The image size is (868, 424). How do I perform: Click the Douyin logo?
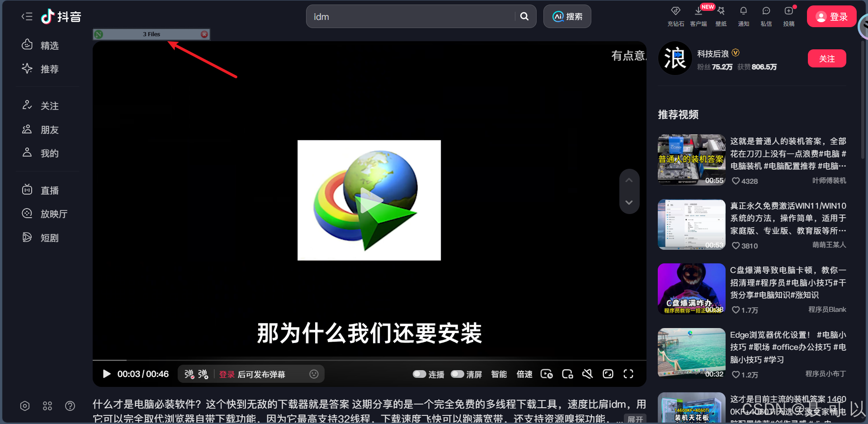(x=61, y=17)
